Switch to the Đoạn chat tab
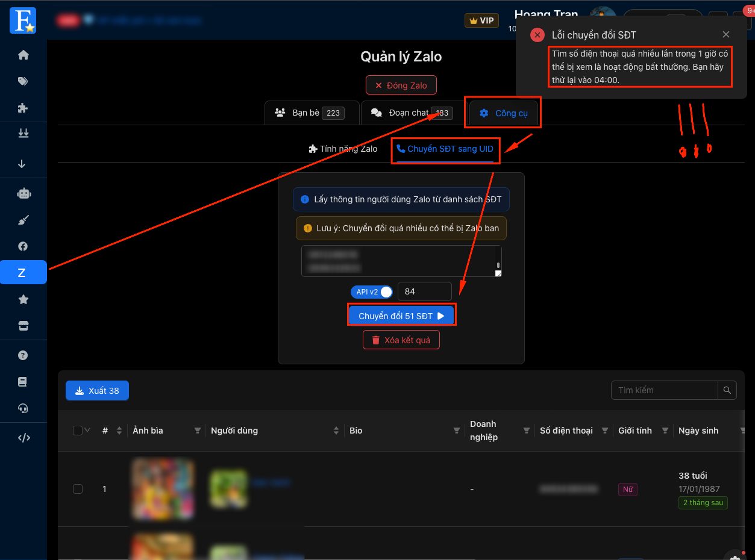The height and width of the screenshot is (560, 755). coord(414,113)
